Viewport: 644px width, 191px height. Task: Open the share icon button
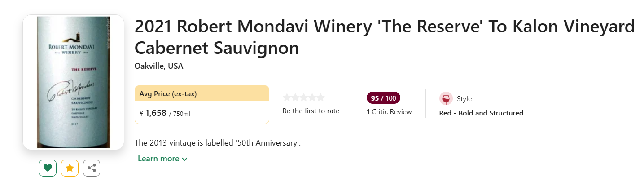92,168
